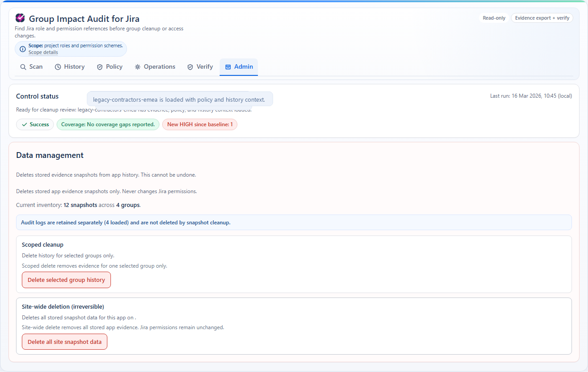Click the clock icon on the History tab
588x372 pixels.
coord(57,66)
